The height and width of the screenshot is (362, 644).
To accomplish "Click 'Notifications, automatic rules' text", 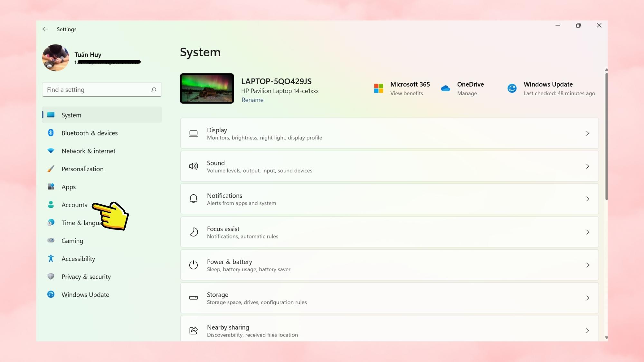I will pos(242,237).
